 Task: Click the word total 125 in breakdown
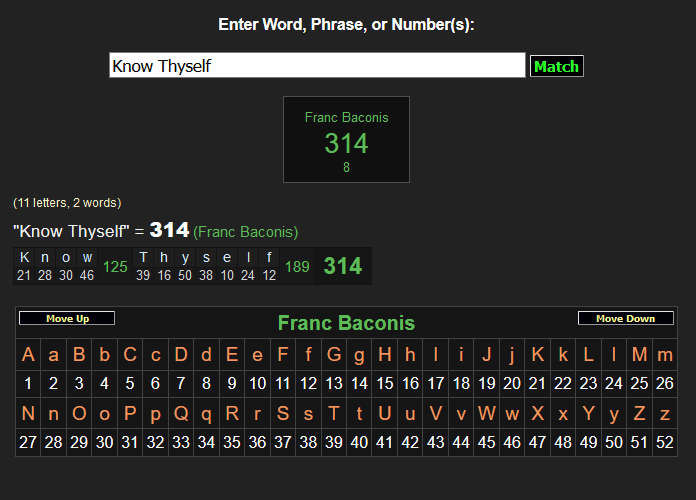coord(115,267)
